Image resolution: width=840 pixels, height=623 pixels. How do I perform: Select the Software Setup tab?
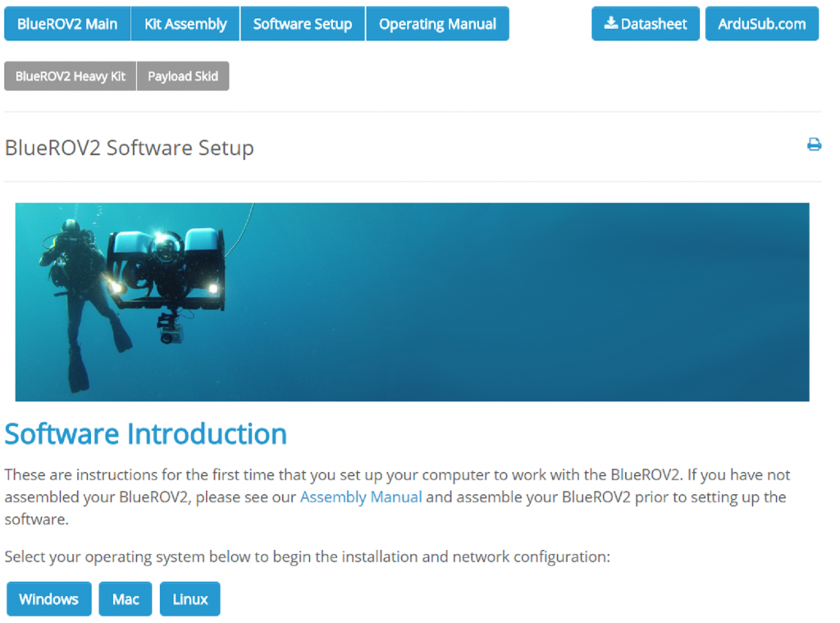[302, 24]
